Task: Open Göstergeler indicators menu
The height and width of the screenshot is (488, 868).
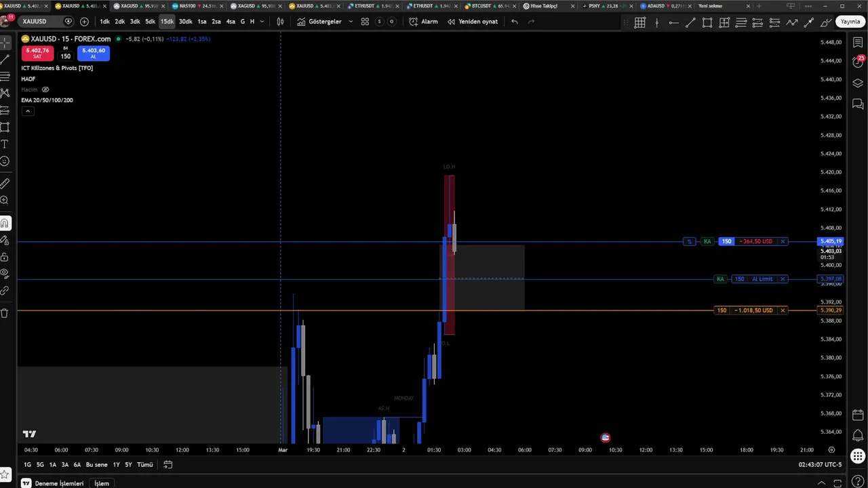Action: (319, 21)
